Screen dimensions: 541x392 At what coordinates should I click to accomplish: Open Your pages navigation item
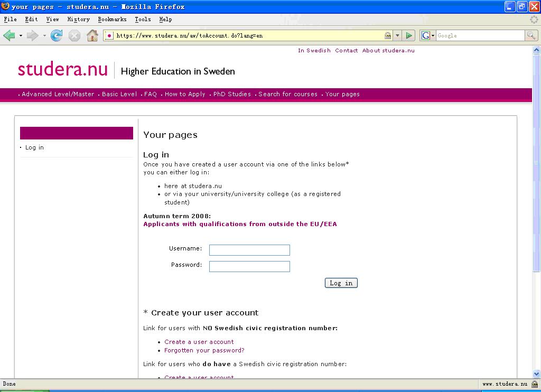pos(342,94)
